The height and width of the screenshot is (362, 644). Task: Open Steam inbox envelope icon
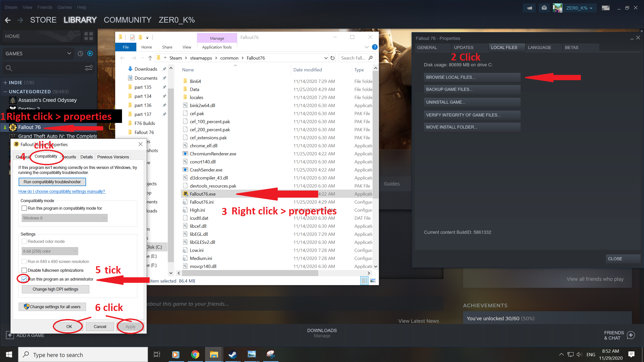pos(544,8)
